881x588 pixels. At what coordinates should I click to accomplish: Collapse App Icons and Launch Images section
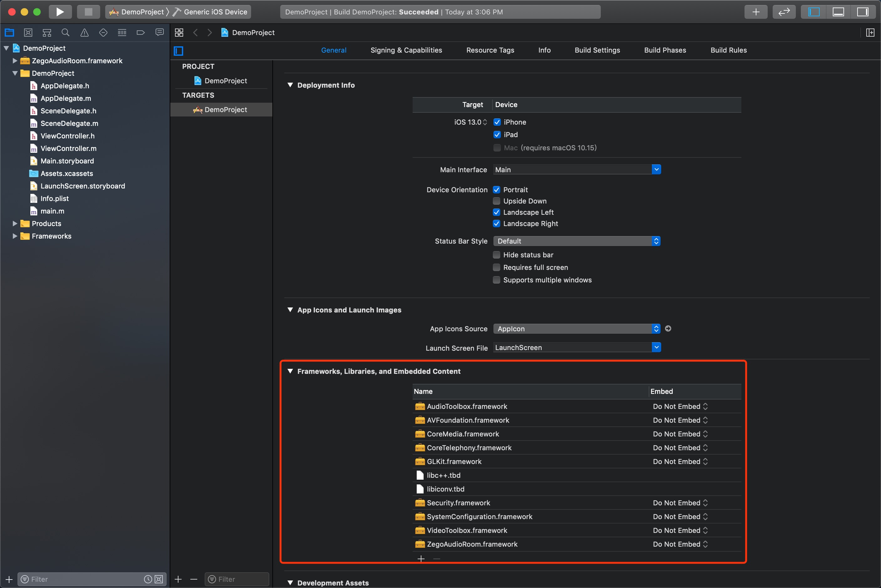290,310
